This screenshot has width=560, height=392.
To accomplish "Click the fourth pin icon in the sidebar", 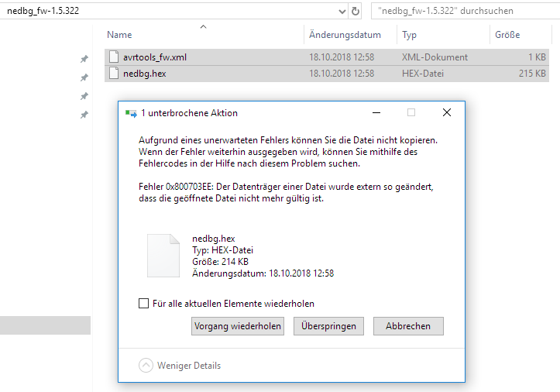I will click(84, 115).
